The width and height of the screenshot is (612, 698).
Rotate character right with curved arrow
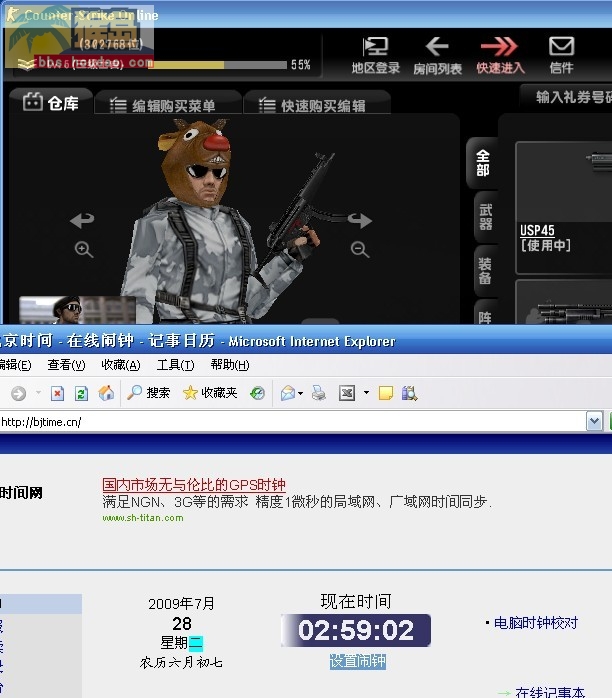click(360, 220)
